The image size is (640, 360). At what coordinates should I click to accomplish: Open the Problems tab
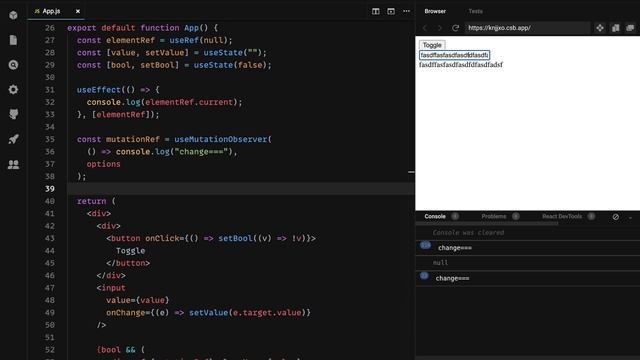click(x=493, y=216)
